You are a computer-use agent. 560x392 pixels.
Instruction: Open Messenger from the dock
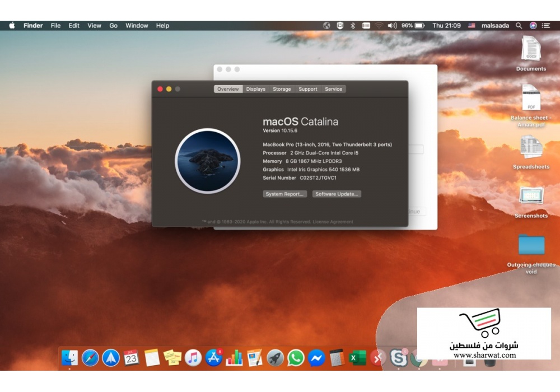coord(316,357)
